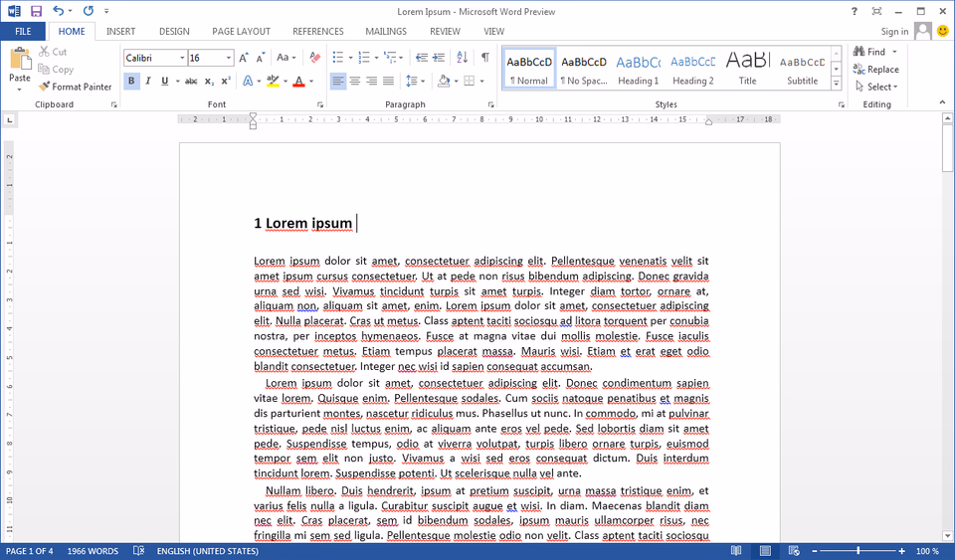The height and width of the screenshot is (560, 955).
Task: Apply the red font color
Action: [298, 81]
